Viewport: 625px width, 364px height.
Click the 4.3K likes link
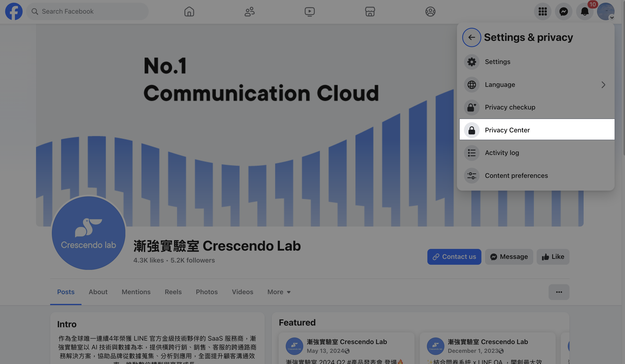148,260
